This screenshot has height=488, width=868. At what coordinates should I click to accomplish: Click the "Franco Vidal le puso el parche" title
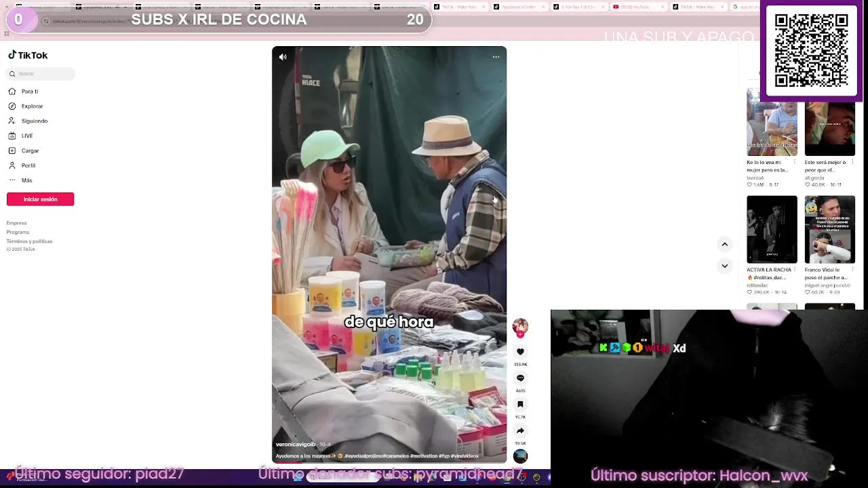pyautogui.click(x=825, y=274)
